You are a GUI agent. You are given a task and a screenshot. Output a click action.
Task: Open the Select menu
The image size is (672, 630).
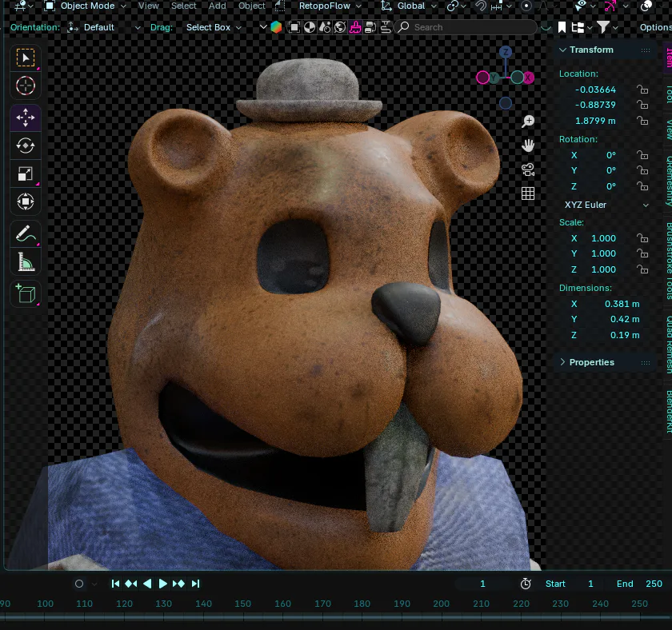[x=183, y=6]
